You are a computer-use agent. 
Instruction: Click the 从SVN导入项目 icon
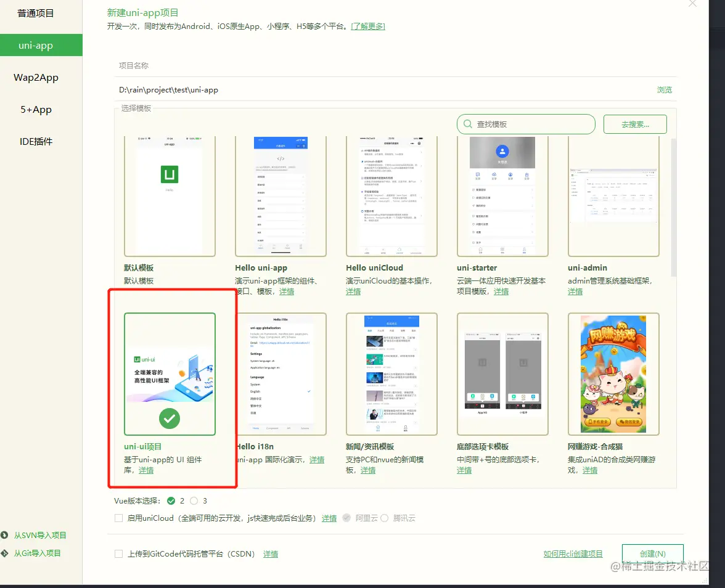(x=5, y=535)
